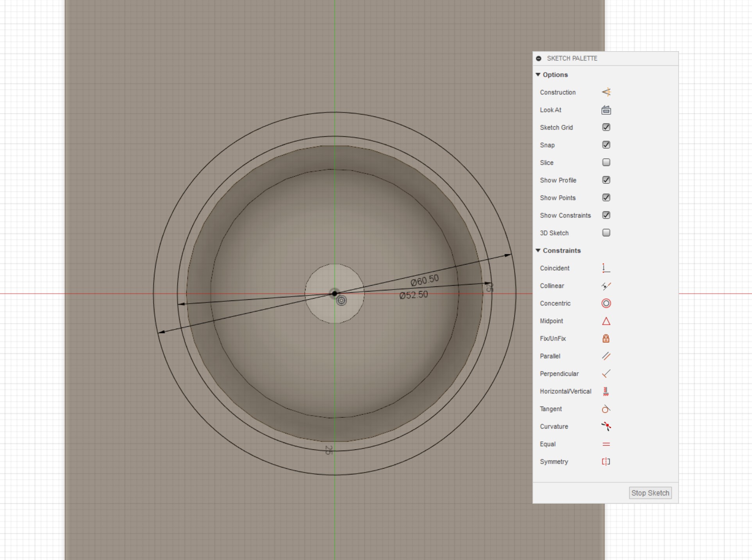Select the Perpendicular constraint icon
This screenshot has height=560, width=752.
click(x=606, y=374)
